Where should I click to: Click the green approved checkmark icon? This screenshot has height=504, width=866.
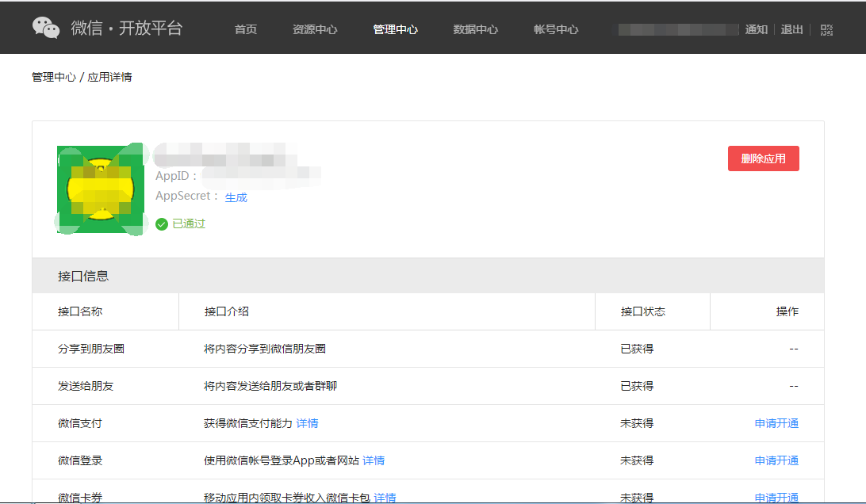(x=162, y=224)
